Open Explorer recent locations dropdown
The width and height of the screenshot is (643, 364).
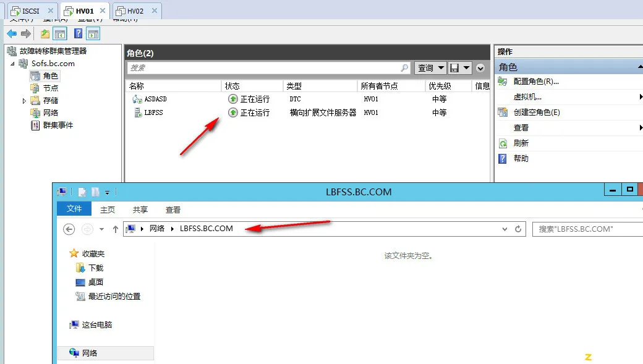[101, 229]
